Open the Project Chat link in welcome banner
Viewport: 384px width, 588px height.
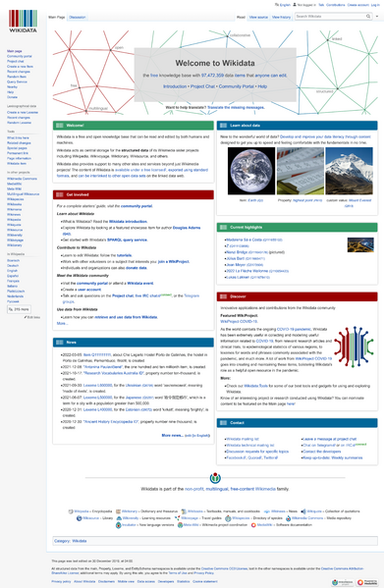click(x=202, y=86)
